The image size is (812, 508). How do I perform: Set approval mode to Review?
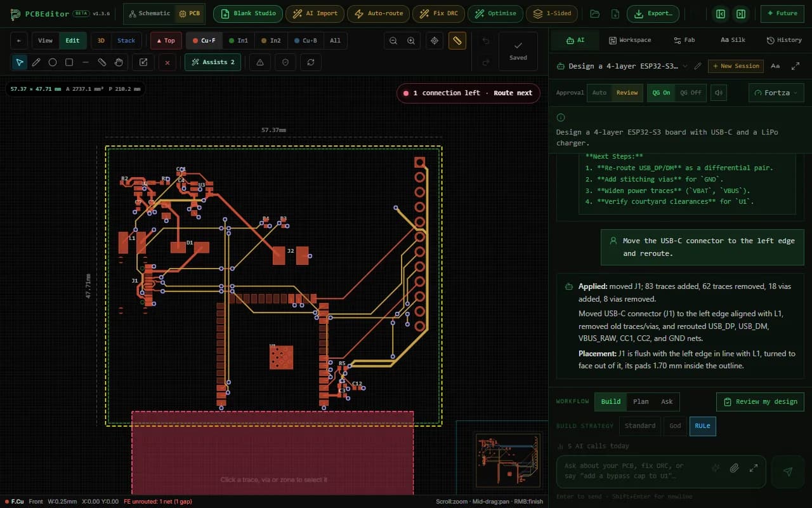[x=627, y=93]
